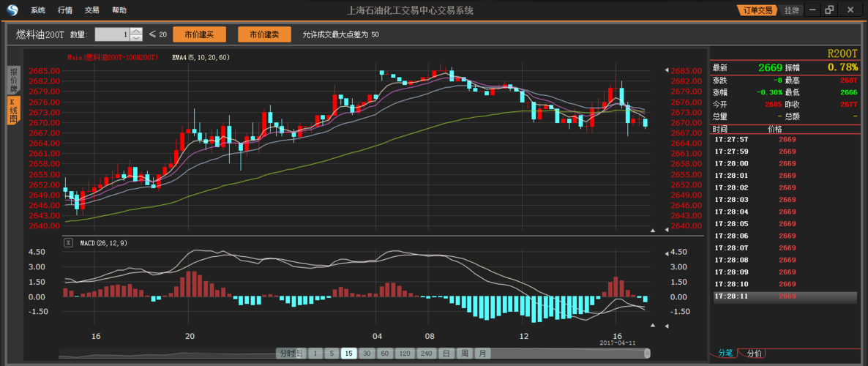868x366 pixels.
Task: Open the 系统 menu
Action: click(38, 10)
